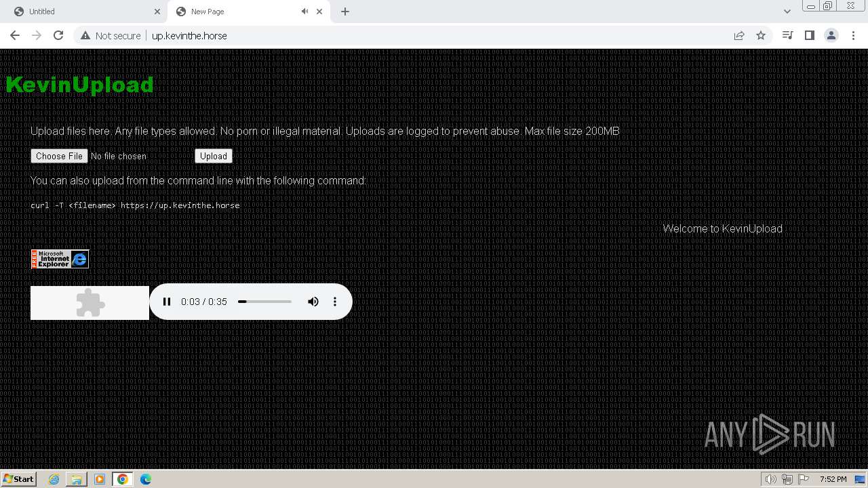Image resolution: width=868 pixels, height=488 pixels.
Task: Click the 7:52 PM taskbar clock
Action: 833,479
